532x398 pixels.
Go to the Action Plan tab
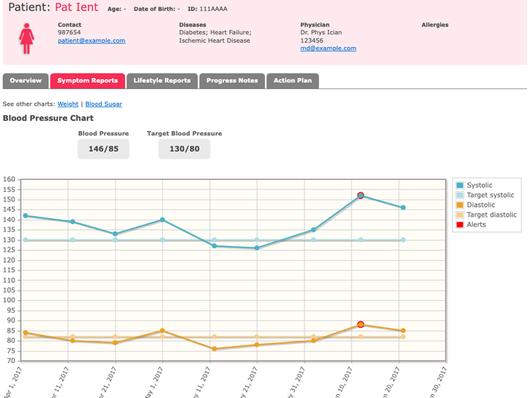coord(293,81)
